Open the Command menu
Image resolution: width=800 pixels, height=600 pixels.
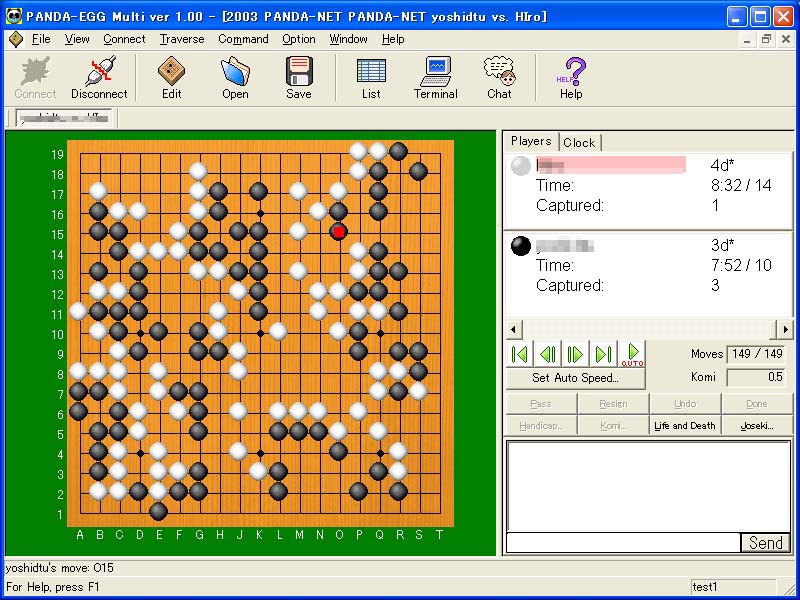[243, 39]
